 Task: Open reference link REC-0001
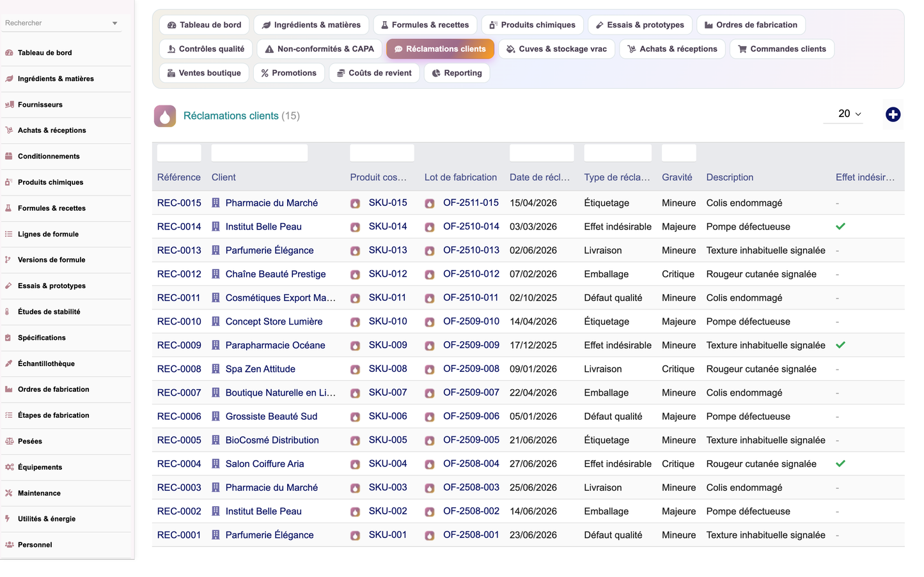179,535
